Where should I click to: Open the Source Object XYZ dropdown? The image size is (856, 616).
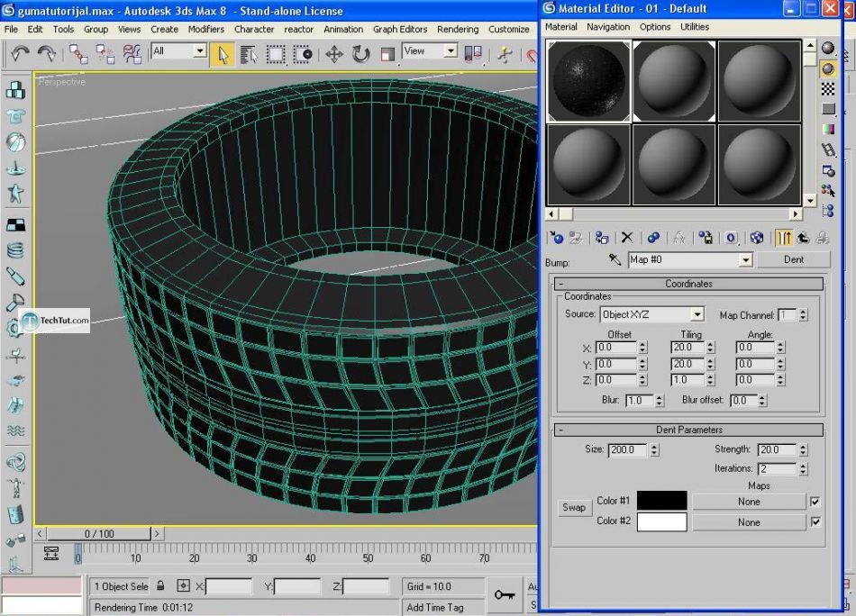point(697,315)
